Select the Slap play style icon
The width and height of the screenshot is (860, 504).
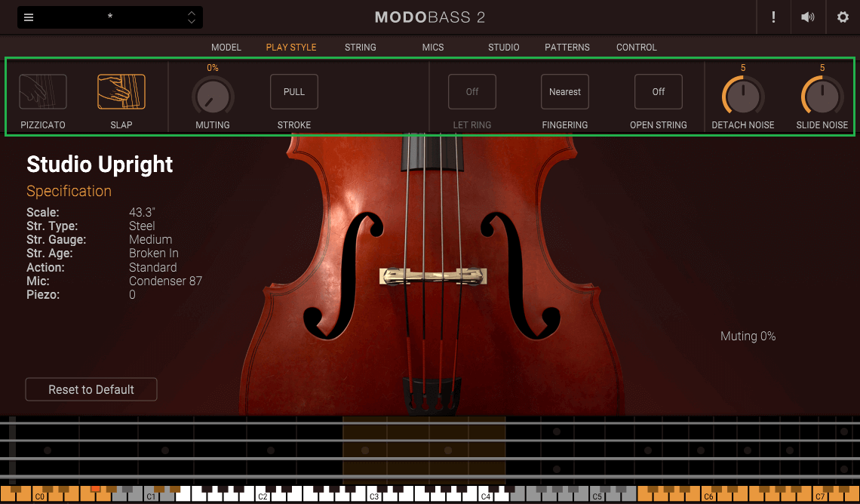coord(121,91)
